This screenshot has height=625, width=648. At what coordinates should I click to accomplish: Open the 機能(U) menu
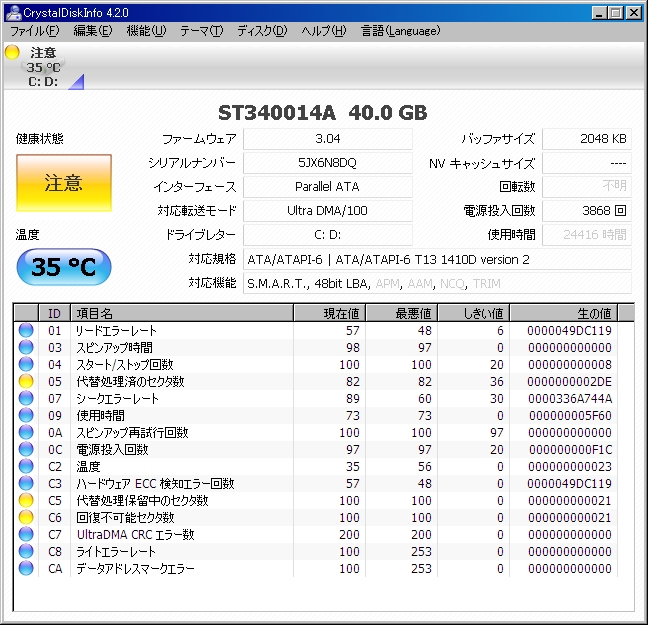146,31
